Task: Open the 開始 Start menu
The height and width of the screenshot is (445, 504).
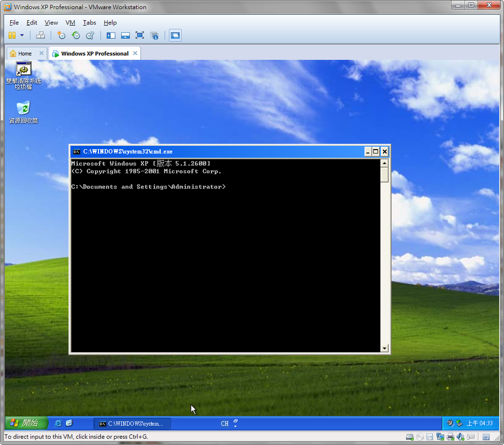Action: click(x=27, y=423)
